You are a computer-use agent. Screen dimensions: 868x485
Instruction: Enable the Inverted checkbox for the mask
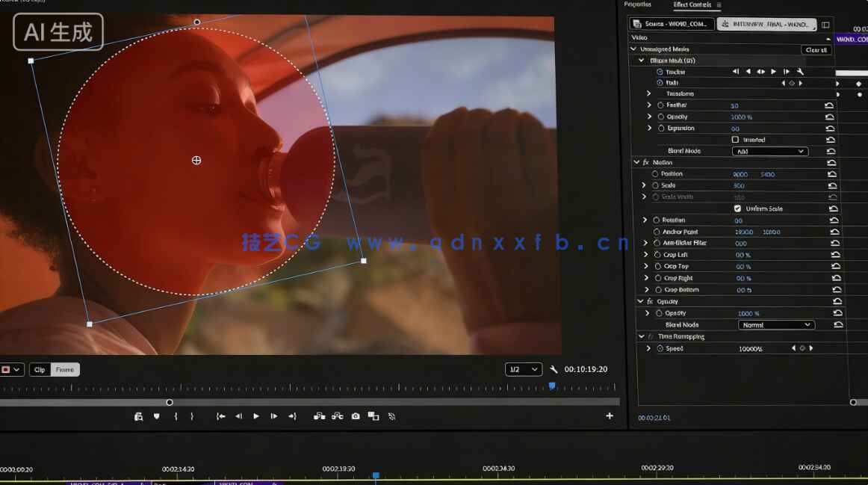coord(735,139)
